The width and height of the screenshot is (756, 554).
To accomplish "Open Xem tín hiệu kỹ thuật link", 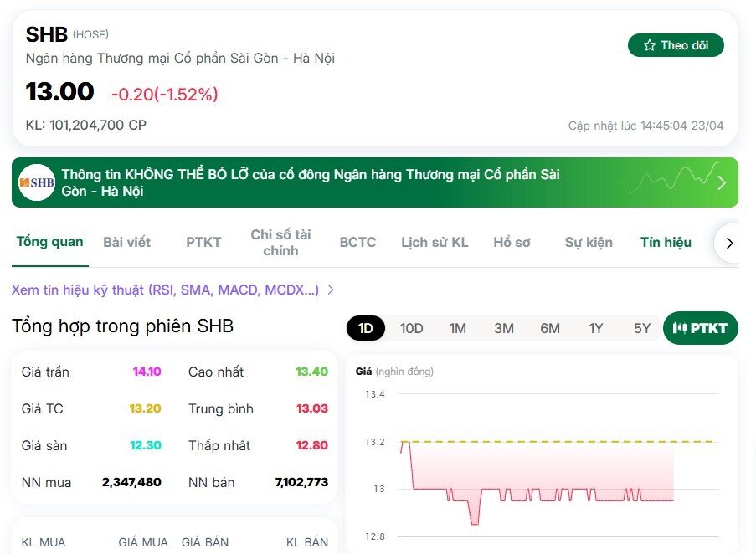I will (x=165, y=290).
